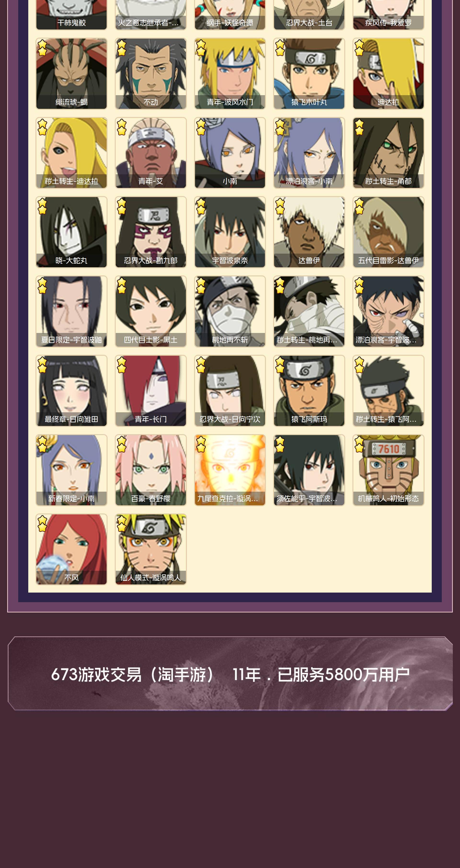Choose the 宇智波泉奈 portrait

(x=230, y=232)
